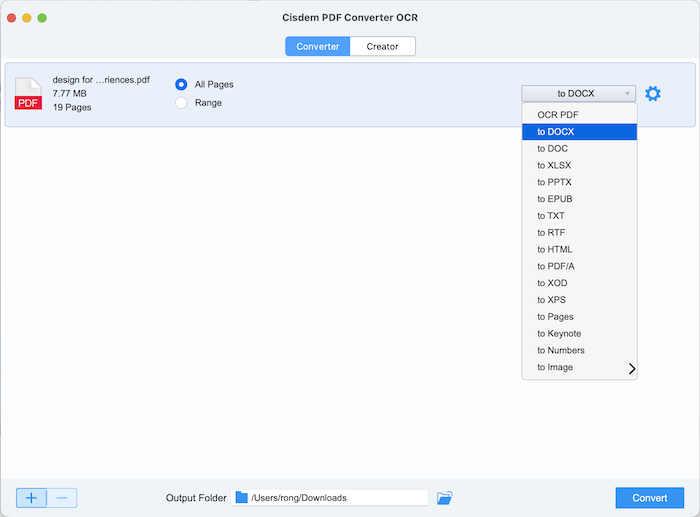Minimize window with yellow button

[x=27, y=18]
